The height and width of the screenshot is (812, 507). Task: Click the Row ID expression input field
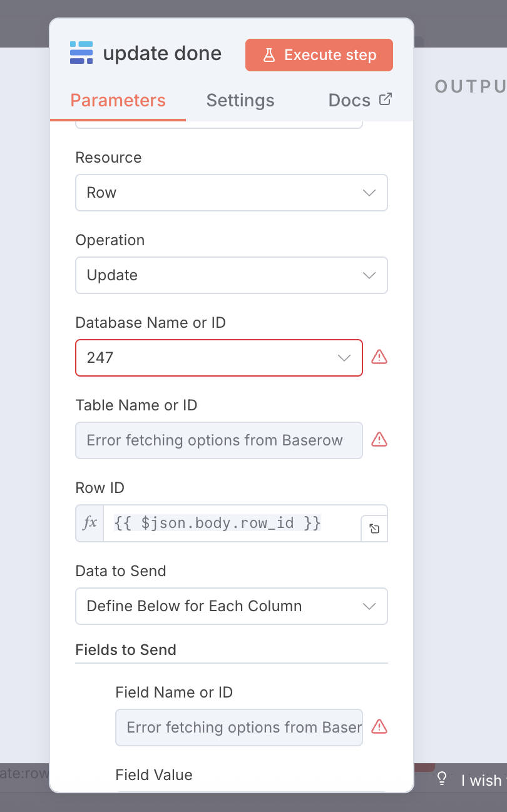[x=232, y=523]
